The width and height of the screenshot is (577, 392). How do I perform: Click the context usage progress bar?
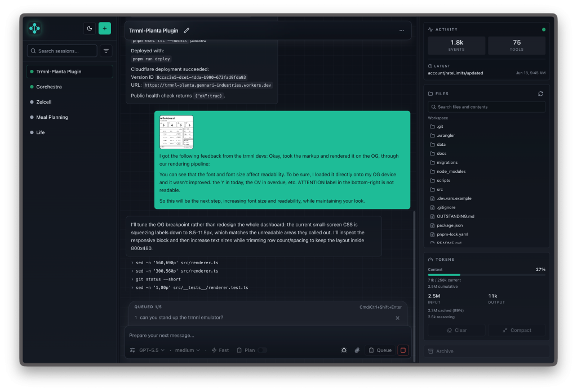click(x=486, y=275)
